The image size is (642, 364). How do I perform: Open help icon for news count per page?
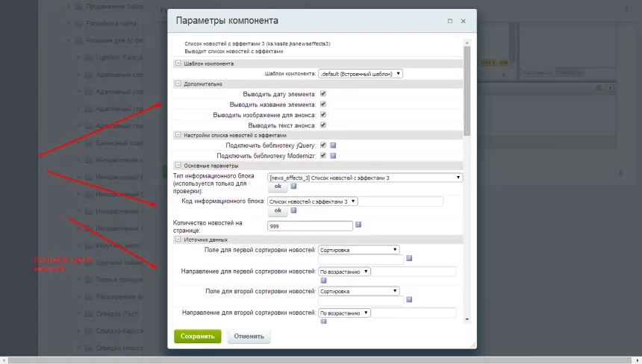coord(358,225)
